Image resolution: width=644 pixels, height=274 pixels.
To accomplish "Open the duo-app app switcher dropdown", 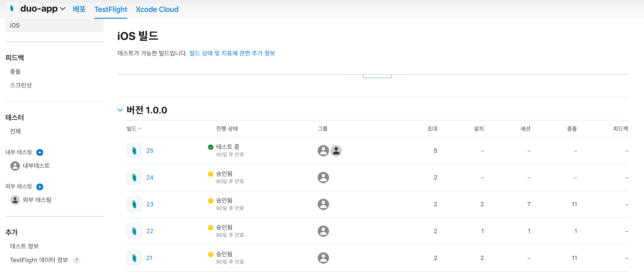I will coord(63,9).
